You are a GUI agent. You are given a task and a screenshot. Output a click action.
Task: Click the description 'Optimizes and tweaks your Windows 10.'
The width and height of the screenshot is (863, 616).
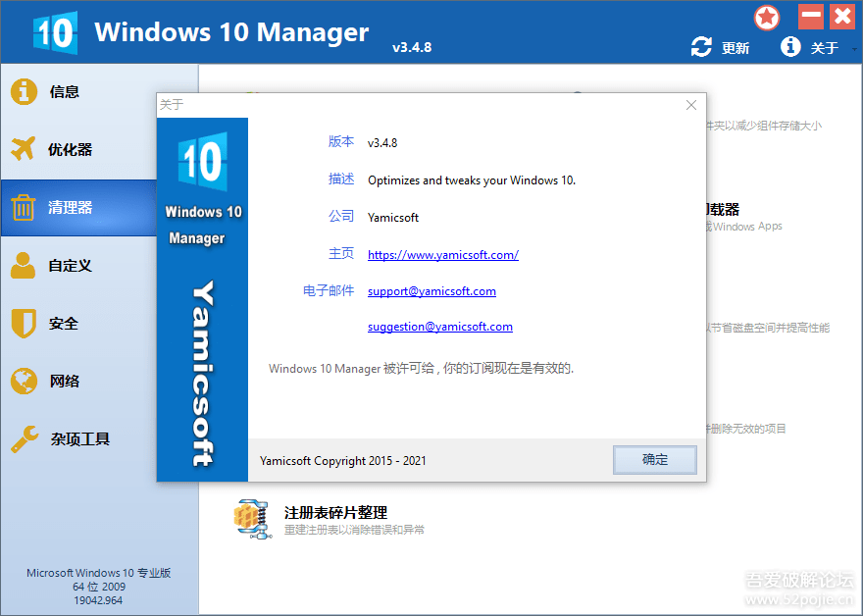point(472,180)
